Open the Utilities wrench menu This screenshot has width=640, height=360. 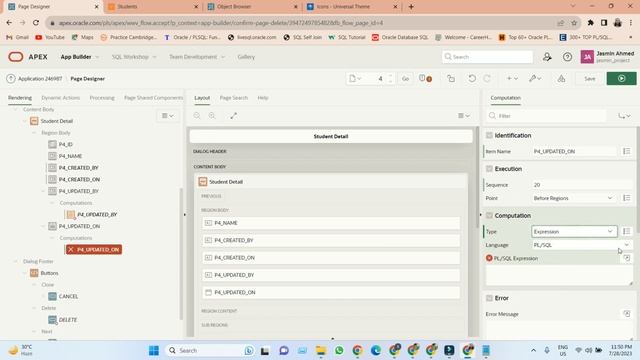click(x=535, y=78)
